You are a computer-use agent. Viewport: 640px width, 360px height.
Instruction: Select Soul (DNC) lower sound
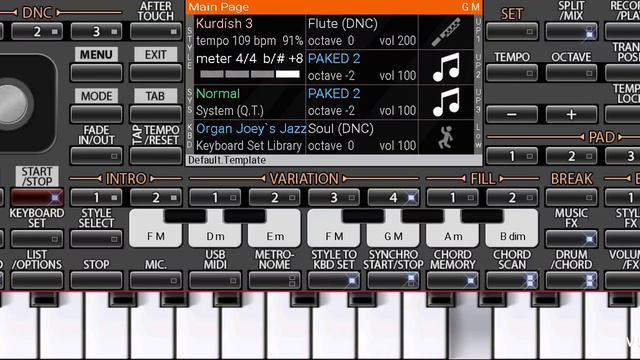341,129
